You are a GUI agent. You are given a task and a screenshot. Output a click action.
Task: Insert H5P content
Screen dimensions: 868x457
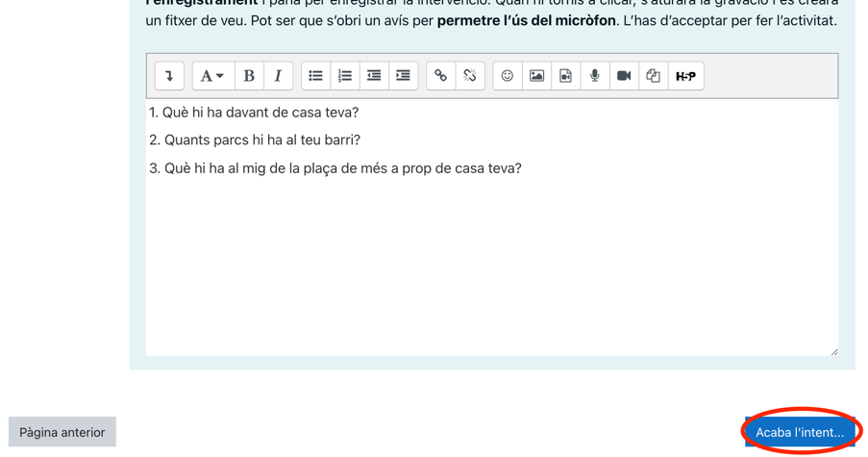pos(685,76)
